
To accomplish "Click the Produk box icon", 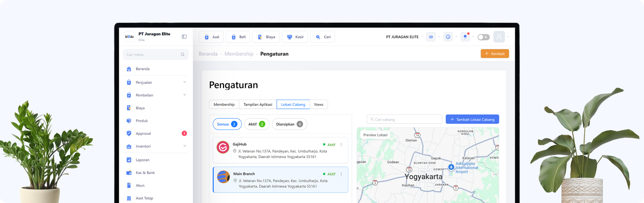I will pyautogui.click(x=129, y=121).
